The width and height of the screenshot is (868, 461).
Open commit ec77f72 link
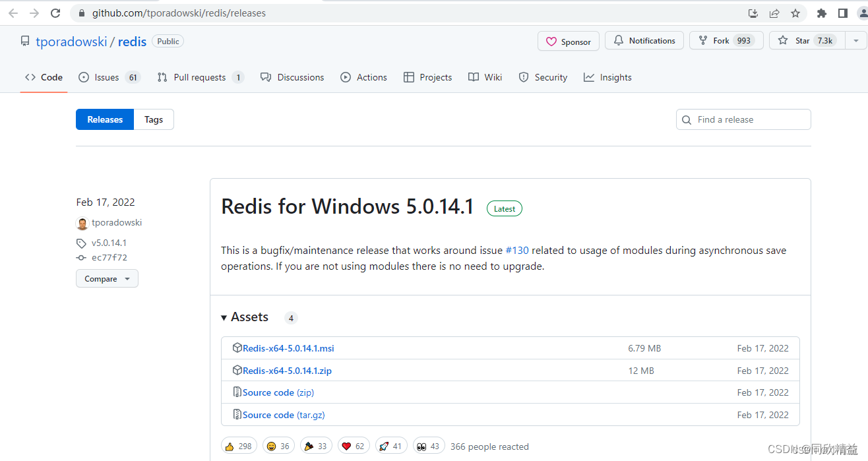[109, 258]
